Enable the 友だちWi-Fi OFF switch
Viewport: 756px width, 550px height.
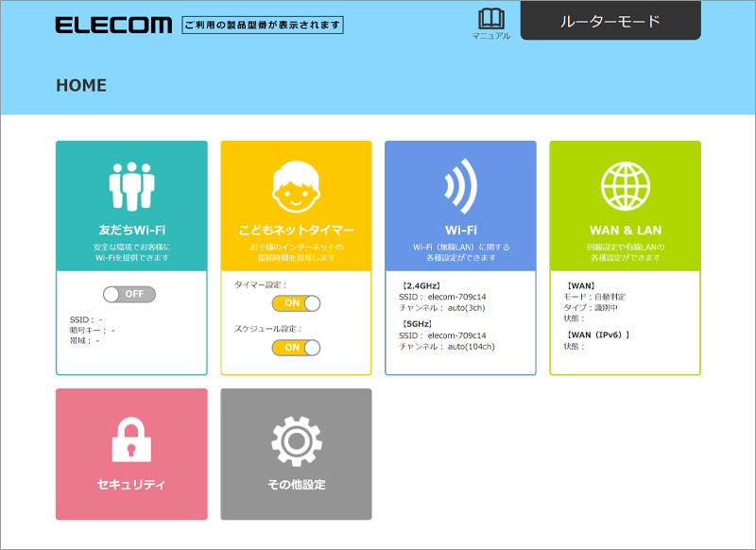[x=129, y=294]
